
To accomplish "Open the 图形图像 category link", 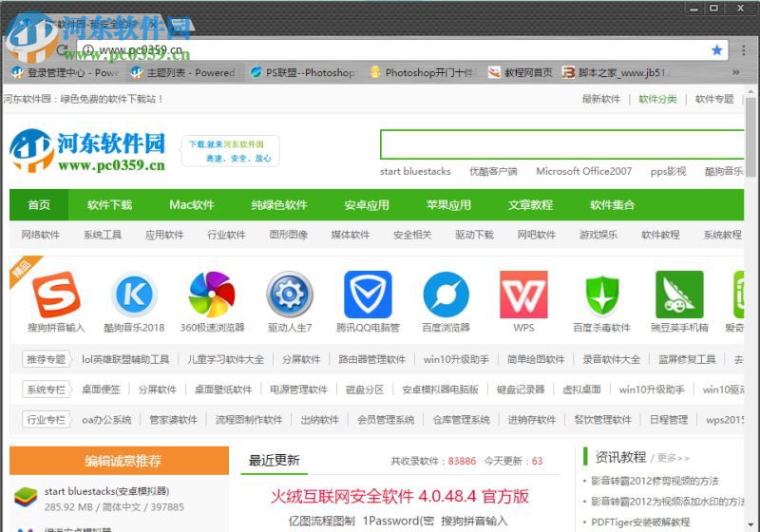I will [289, 235].
